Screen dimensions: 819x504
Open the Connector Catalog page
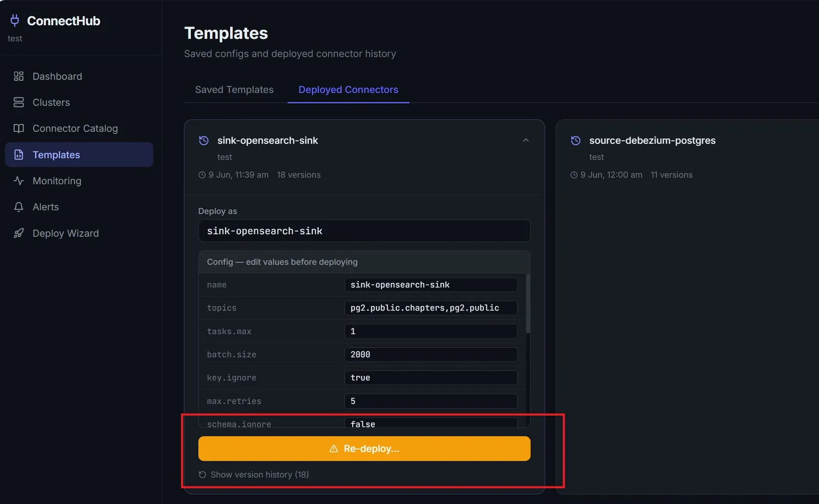coord(79,128)
